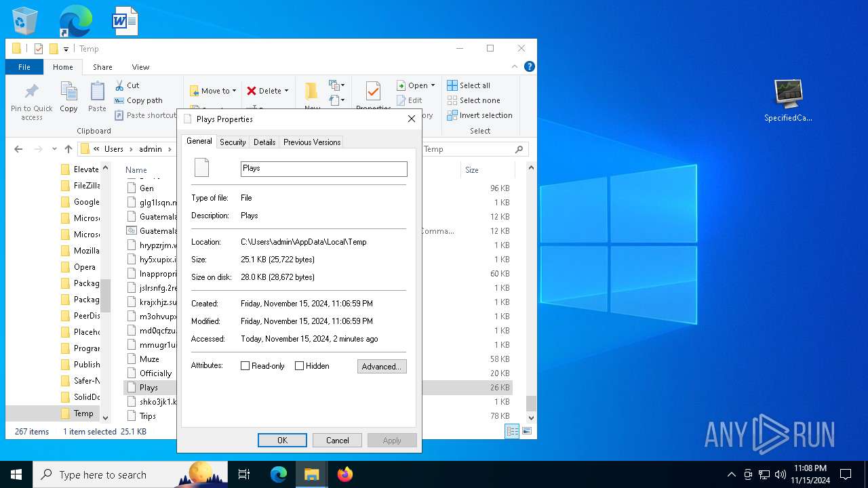Screen dimensions: 868x488
Task: Click Paste shortcut in ribbon
Action: click(x=145, y=115)
